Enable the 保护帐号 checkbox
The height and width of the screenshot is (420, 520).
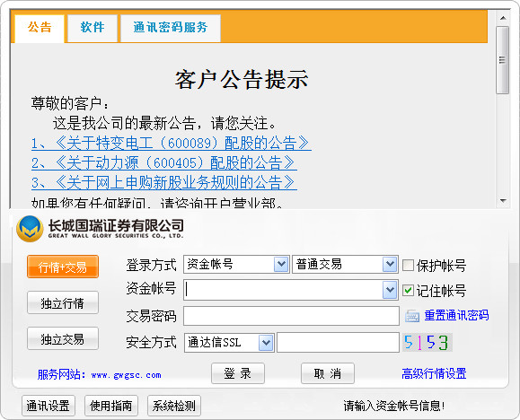coord(408,266)
